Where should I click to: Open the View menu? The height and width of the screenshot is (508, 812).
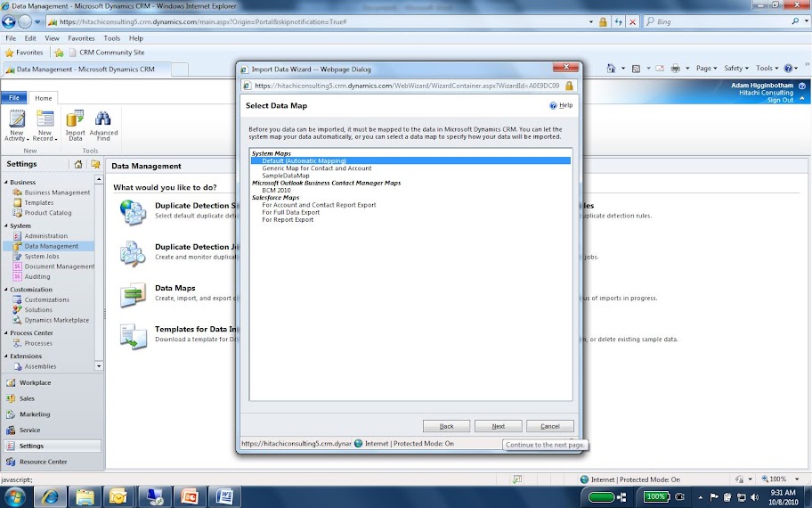pyautogui.click(x=52, y=38)
